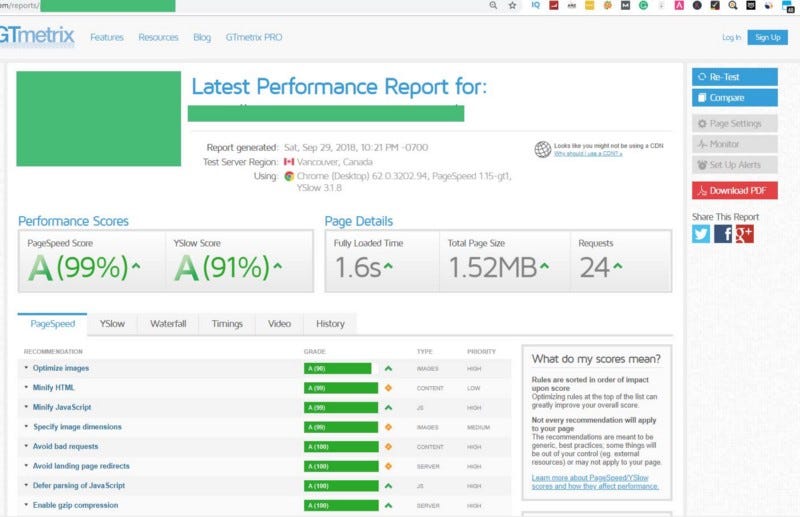The image size is (800, 517).
Task: Click the Optimize images grade bar
Action: coord(338,368)
